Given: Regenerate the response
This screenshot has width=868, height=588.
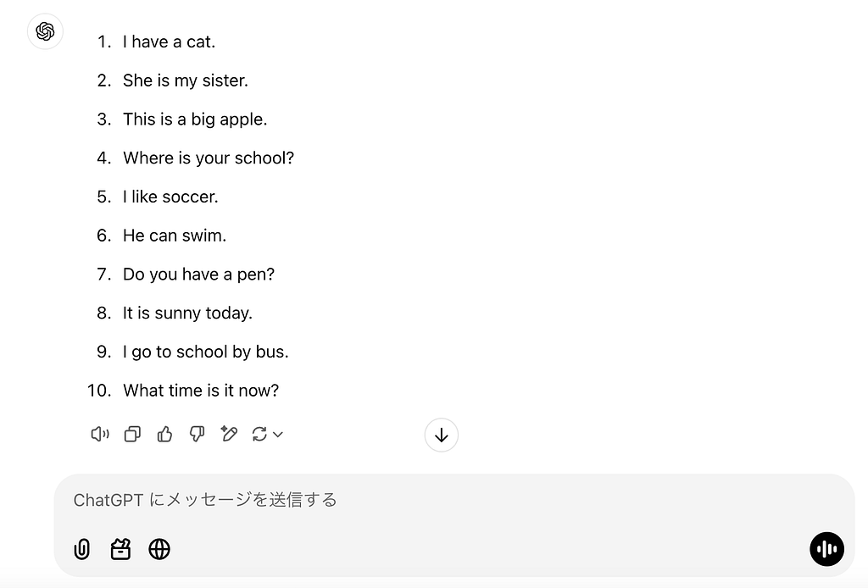Looking at the screenshot, I should pos(260,434).
